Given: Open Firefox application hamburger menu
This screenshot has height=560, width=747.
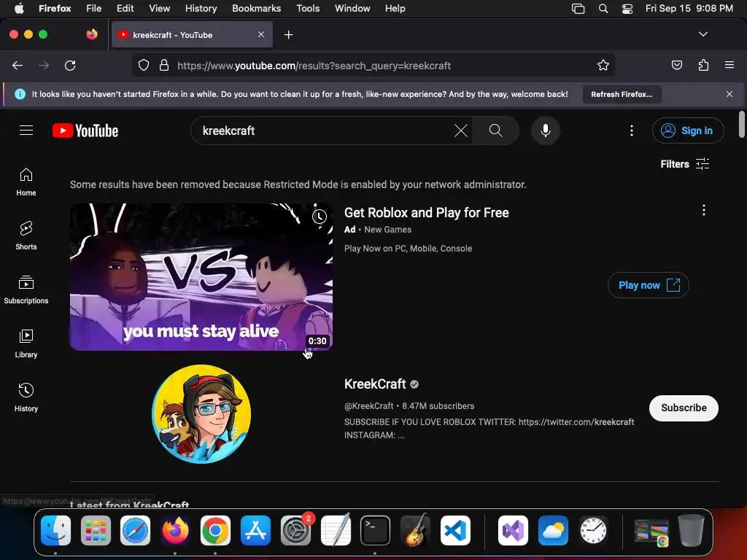Looking at the screenshot, I should 729,65.
